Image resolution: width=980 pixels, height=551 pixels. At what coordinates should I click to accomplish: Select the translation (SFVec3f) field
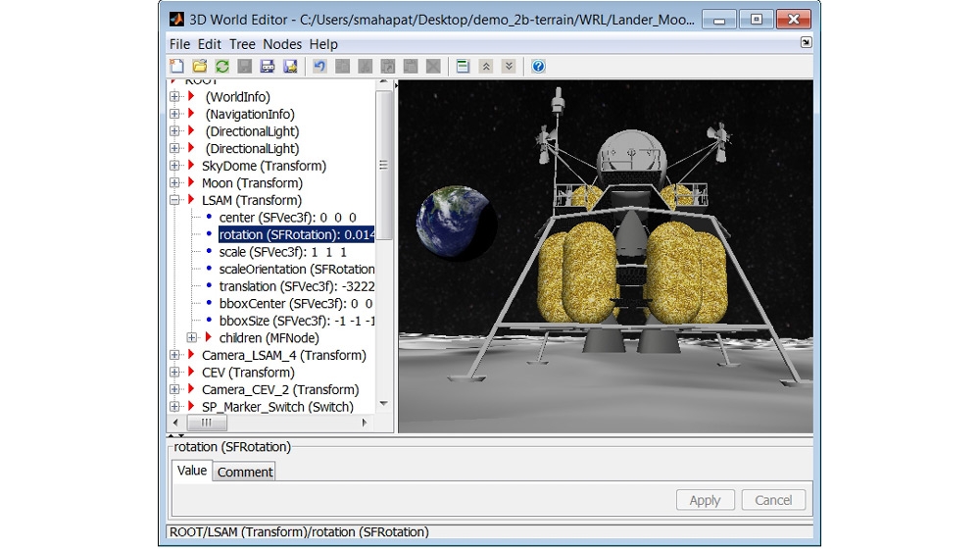click(x=296, y=286)
